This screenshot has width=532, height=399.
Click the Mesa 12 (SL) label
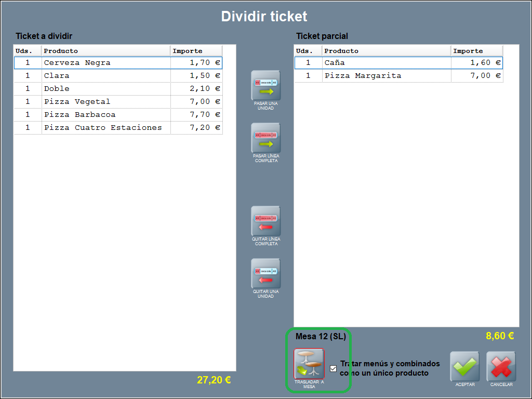click(x=321, y=336)
